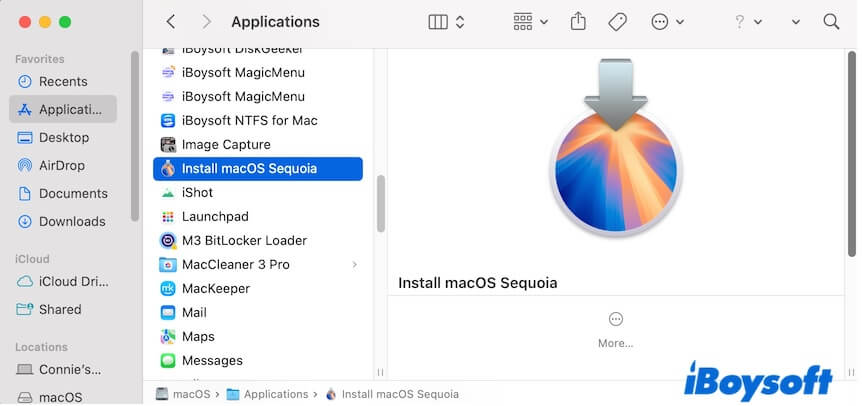This screenshot has height=406, width=862.
Task: Expand the toolbar overflow chevron
Action: (x=796, y=21)
